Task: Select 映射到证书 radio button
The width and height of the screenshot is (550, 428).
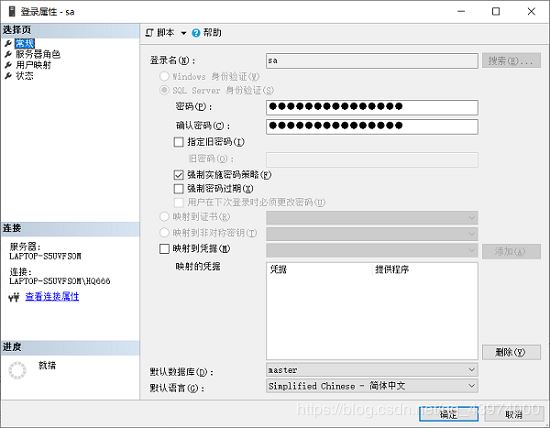Action: (x=164, y=216)
